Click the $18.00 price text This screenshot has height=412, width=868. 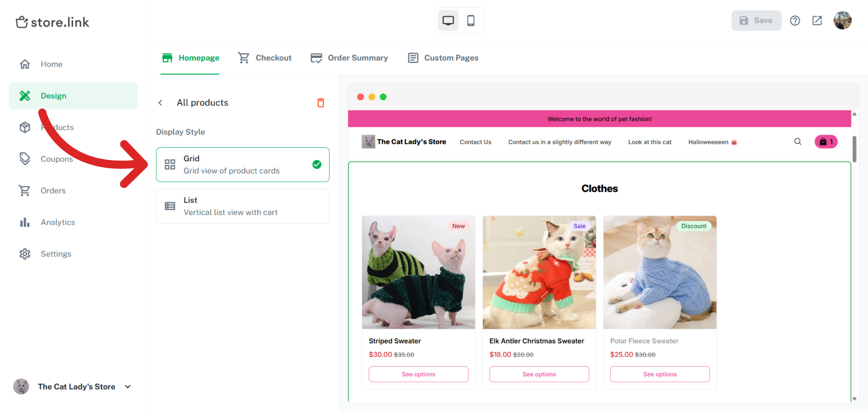pyautogui.click(x=500, y=355)
